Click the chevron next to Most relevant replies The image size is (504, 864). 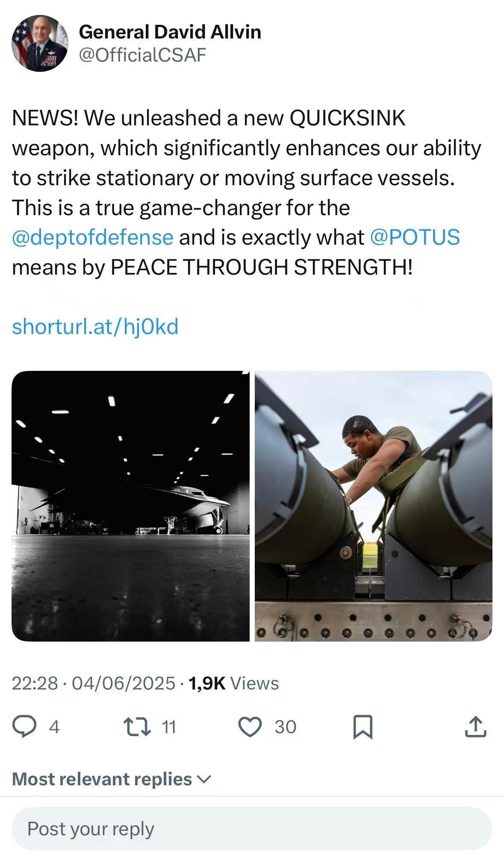pyautogui.click(x=204, y=780)
